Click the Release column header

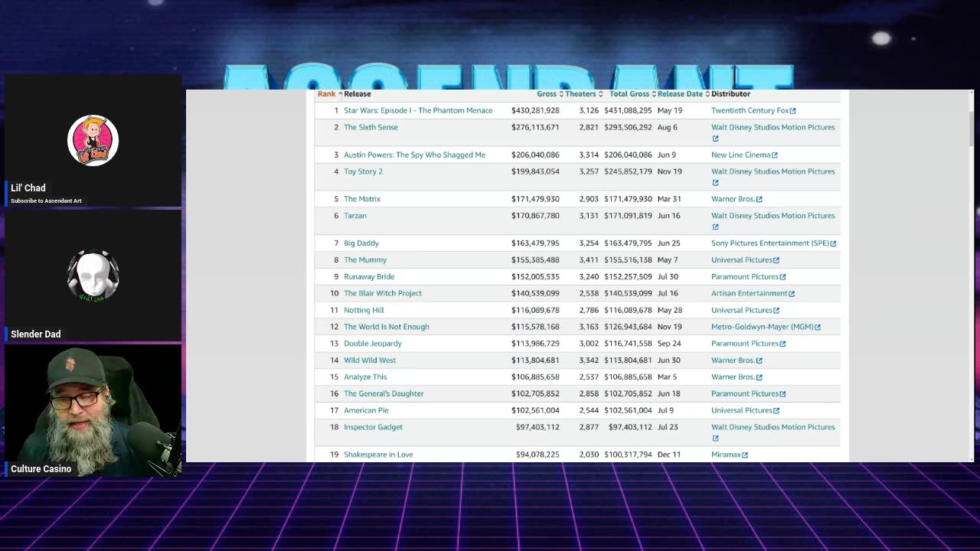(358, 94)
